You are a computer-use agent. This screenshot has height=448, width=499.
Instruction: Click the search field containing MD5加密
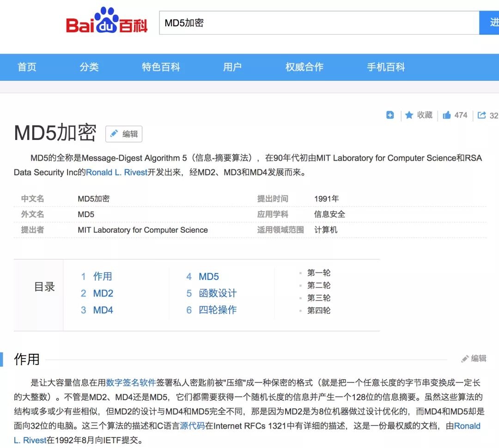319,23
